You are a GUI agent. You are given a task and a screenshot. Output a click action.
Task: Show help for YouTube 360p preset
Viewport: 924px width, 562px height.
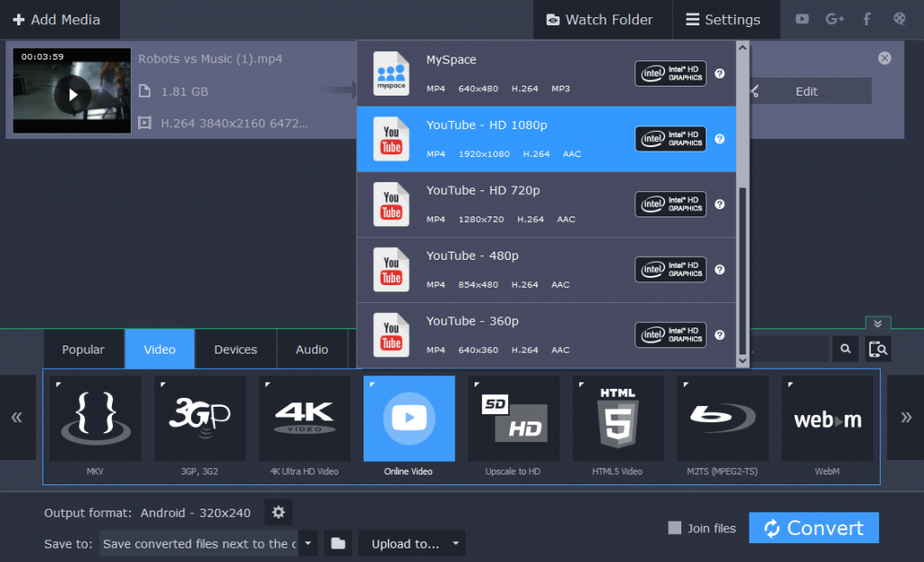tap(719, 336)
